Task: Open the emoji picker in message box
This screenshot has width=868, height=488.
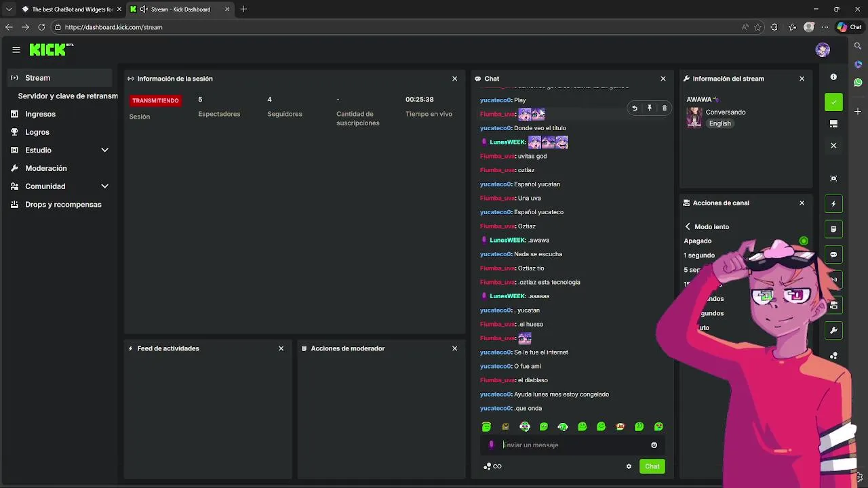Action: (x=654, y=445)
